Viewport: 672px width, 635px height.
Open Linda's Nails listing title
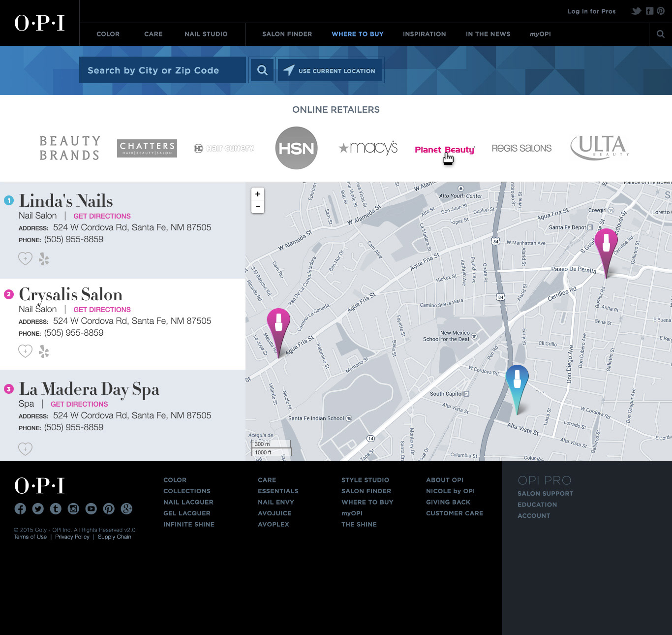[66, 201]
